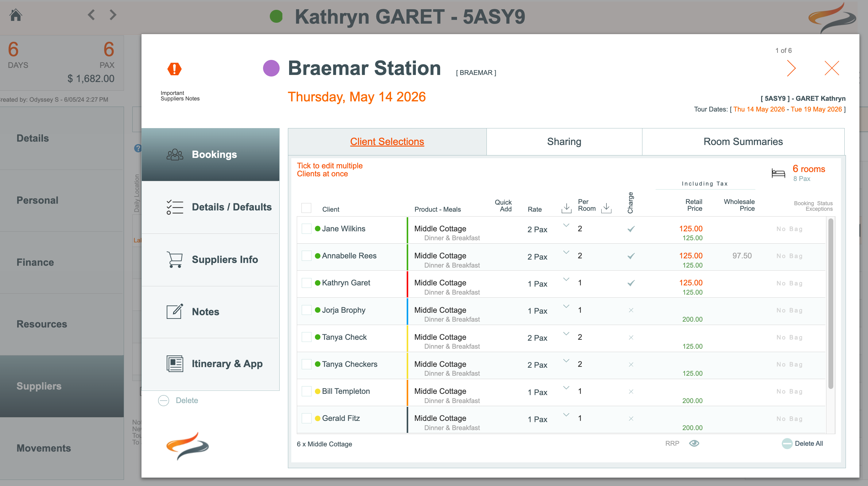The width and height of the screenshot is (868, 486).
Task: Switch to Room Summaries tab
Action: pyautogui.click(x=743, y=142)
